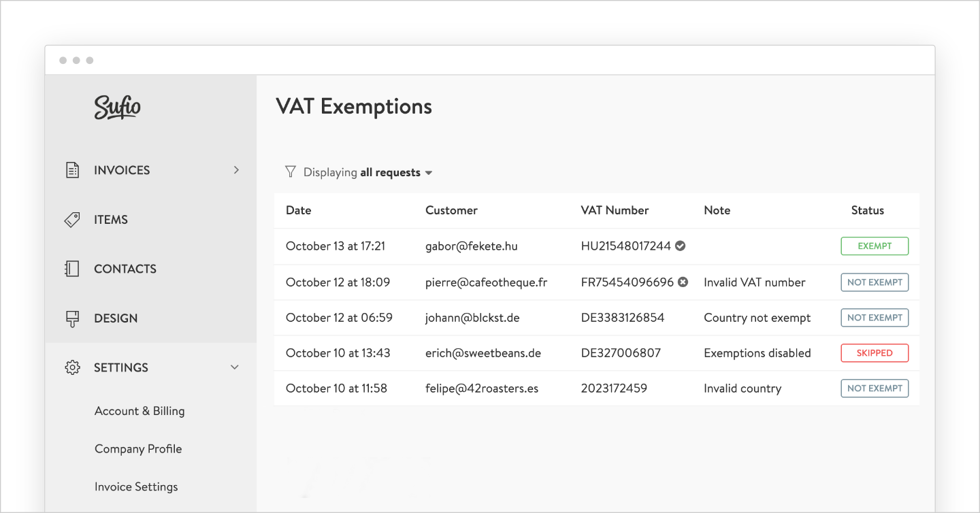
Task: Expand the Invoices menu chevron
Action: click(x=236, y=170)
